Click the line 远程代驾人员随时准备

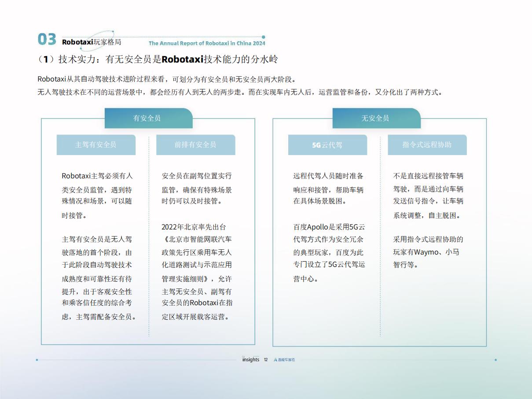[329, 176]
